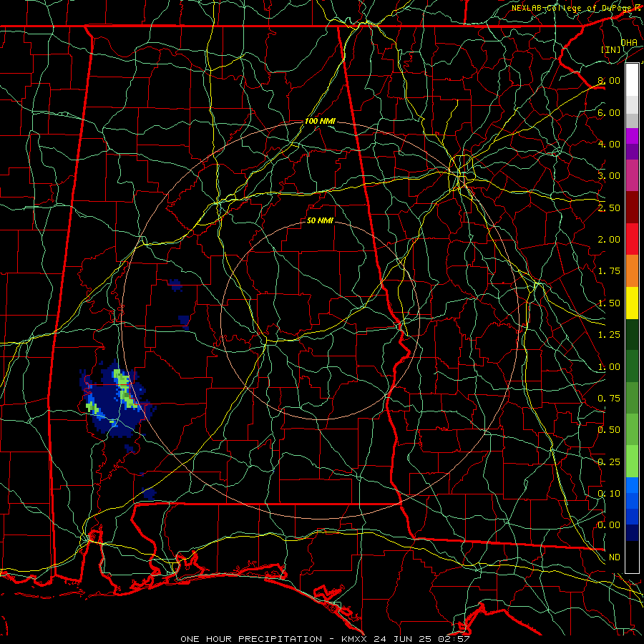
Task: Click the 2.50 legend value label
Action: (609, 208)
